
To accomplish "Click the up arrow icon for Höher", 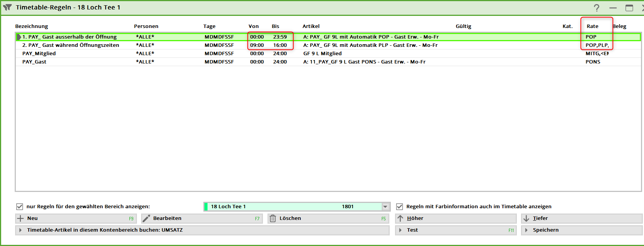I will point(400,218).
